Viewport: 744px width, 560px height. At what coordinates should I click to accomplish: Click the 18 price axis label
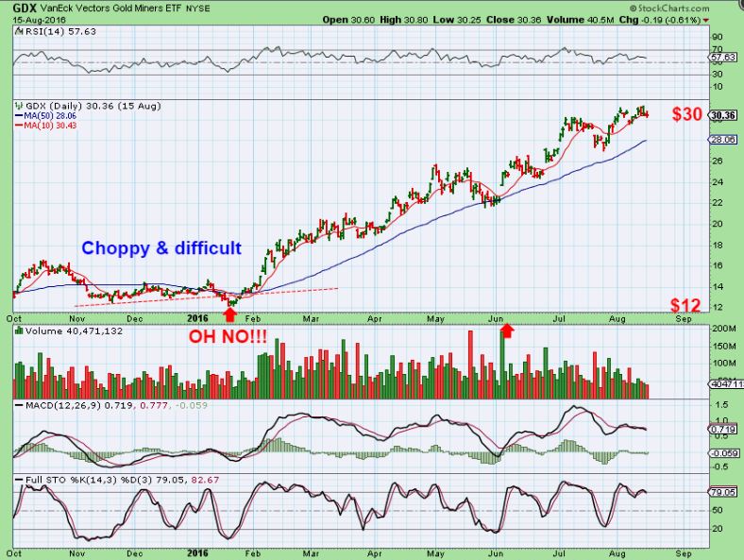click(717, 245)
